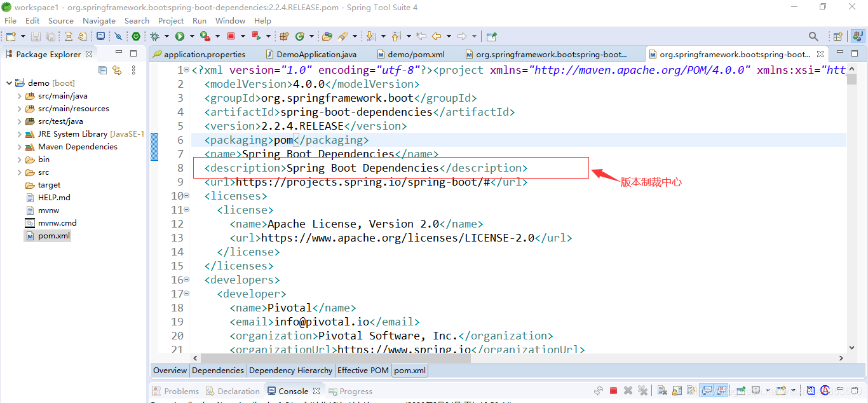
Task: Click the Quick Access magnifier icon
Action: point(813,36)
